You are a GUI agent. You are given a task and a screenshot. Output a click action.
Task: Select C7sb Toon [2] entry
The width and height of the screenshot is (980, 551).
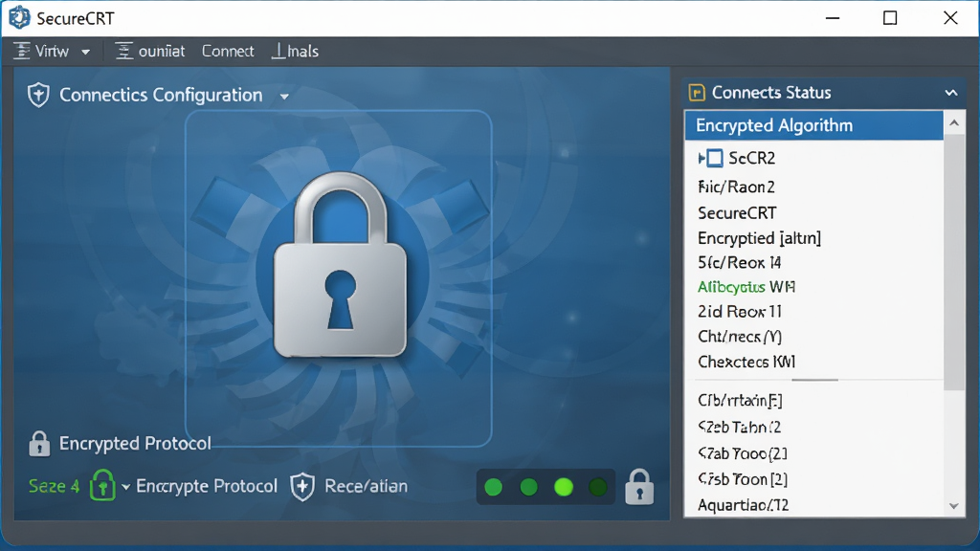click(743, 479)
